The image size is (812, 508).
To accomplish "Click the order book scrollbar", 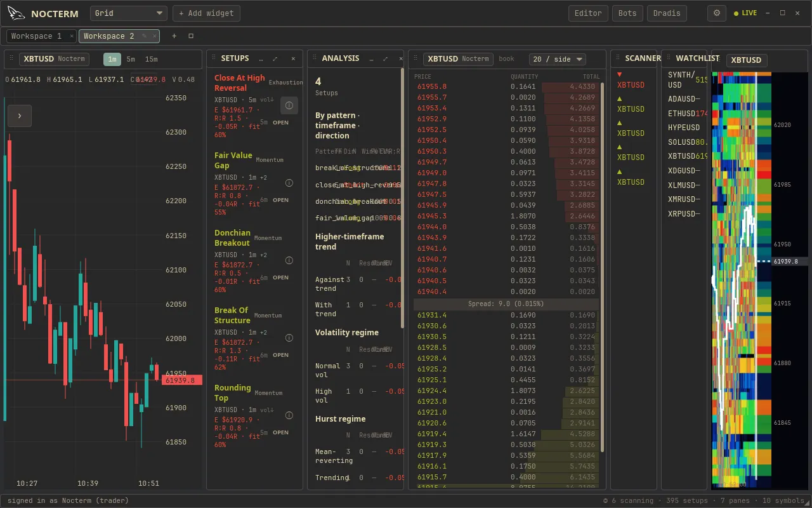I will pos(601,267).
